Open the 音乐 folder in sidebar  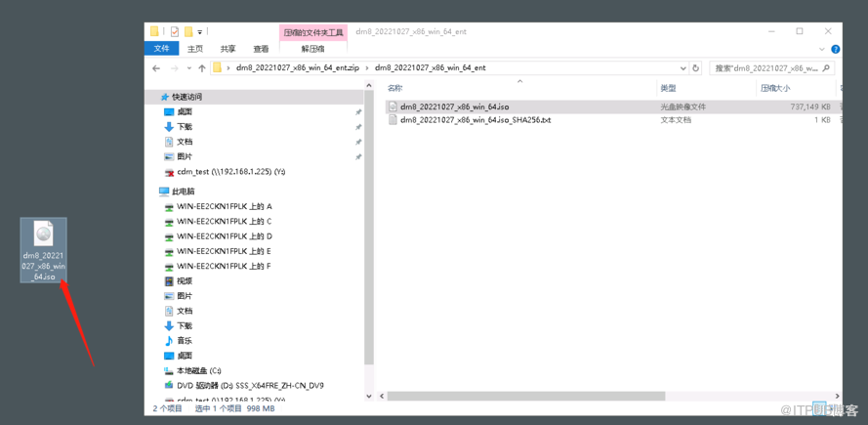tap(184, 341)
